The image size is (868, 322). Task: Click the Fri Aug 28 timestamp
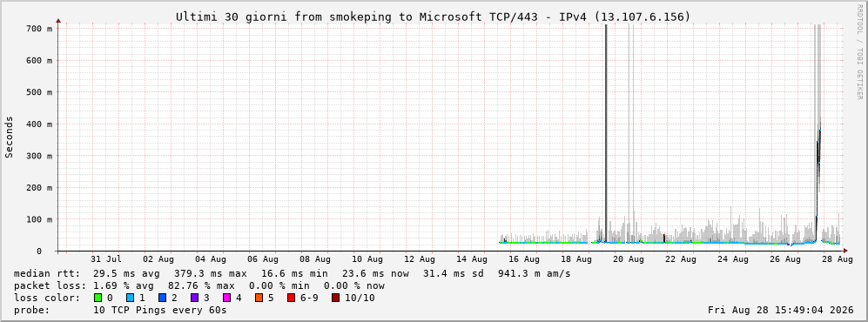(781, 310)
